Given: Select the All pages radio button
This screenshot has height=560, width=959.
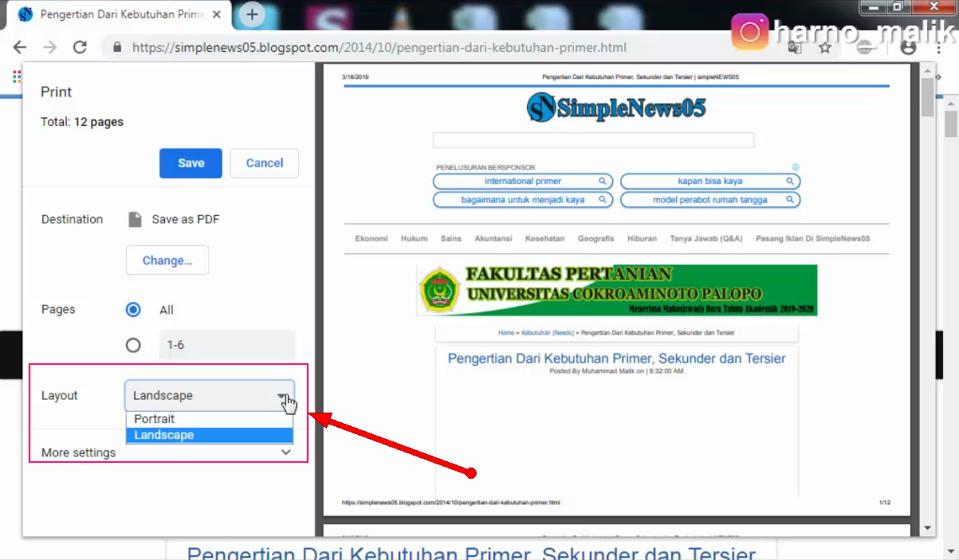Looking at the screenshot, I should coord(133,310).
